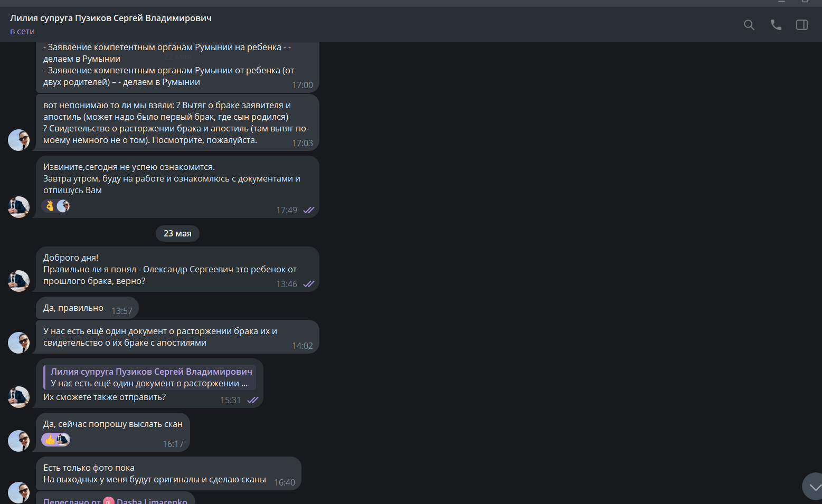Click avatar beside 'Да, сейчас попрошу выслать скан'
Viewport: 822px width, 504px height.
[18, 441]
